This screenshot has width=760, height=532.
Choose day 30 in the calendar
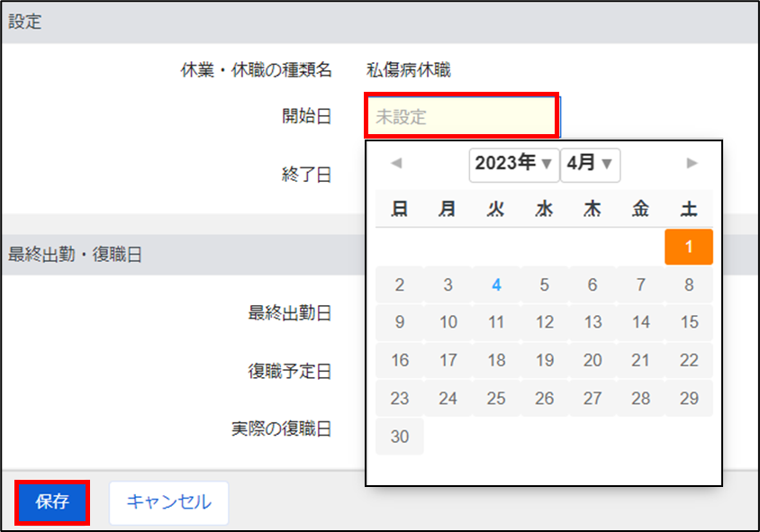pyautogui.click(x=400, y=437)
